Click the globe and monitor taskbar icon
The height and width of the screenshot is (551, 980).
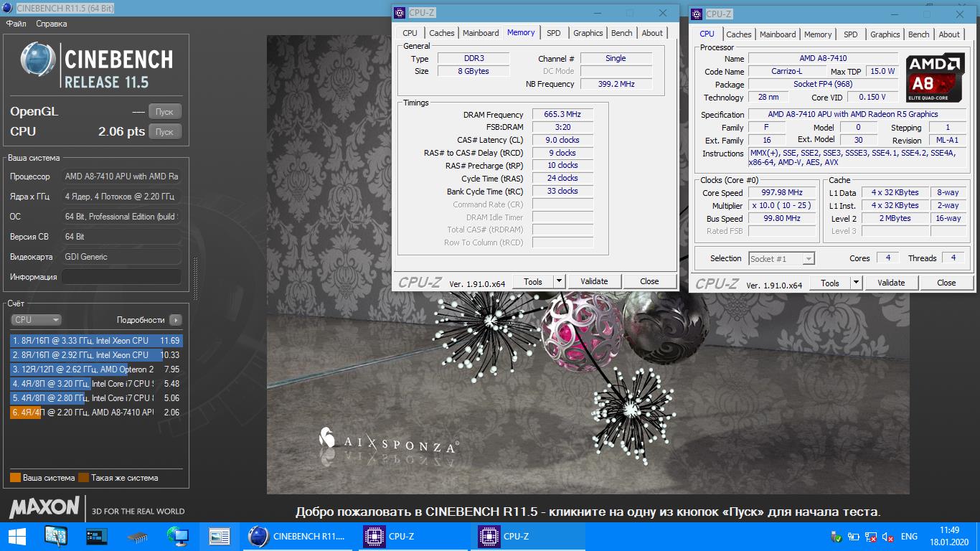tap(177, 537)
